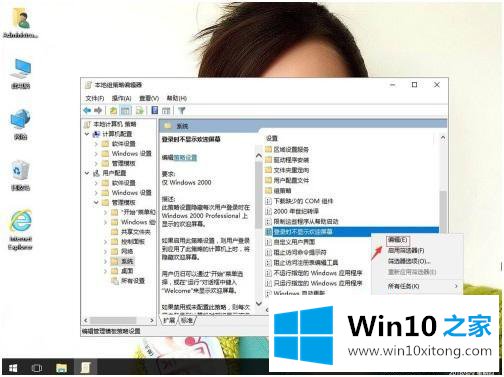The image size is (504, 377).
Task: Toggle the Show/Hide Console Tree toolbar icon
Action: click(x=126, y=111)
